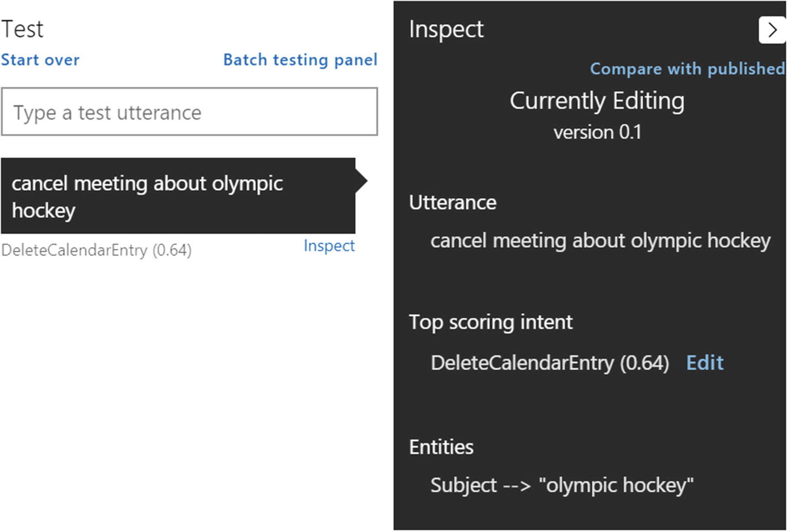Click the utterance bubble's pointer arrow
The image size is (788, 532).
click(361, 181)
